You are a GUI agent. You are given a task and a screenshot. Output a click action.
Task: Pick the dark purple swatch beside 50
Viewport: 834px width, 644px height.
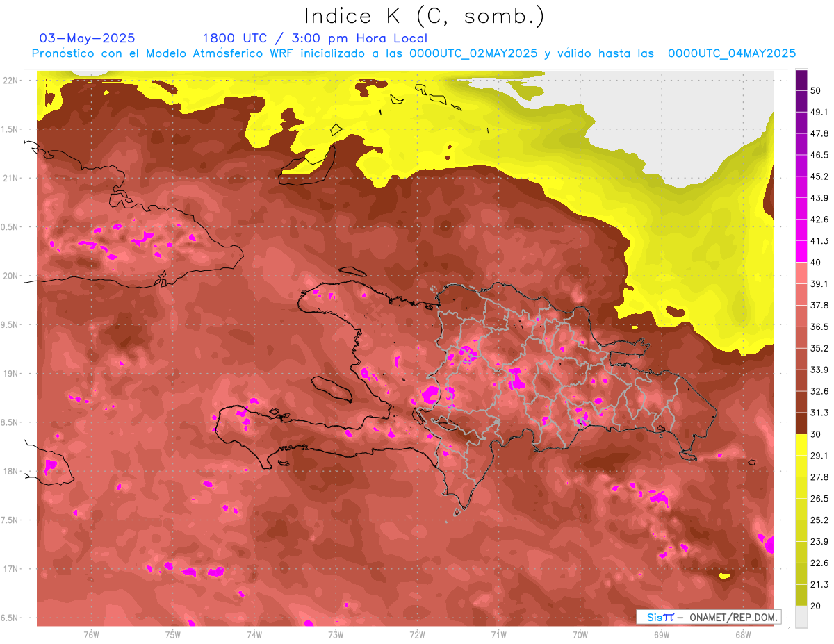[801, 81]
